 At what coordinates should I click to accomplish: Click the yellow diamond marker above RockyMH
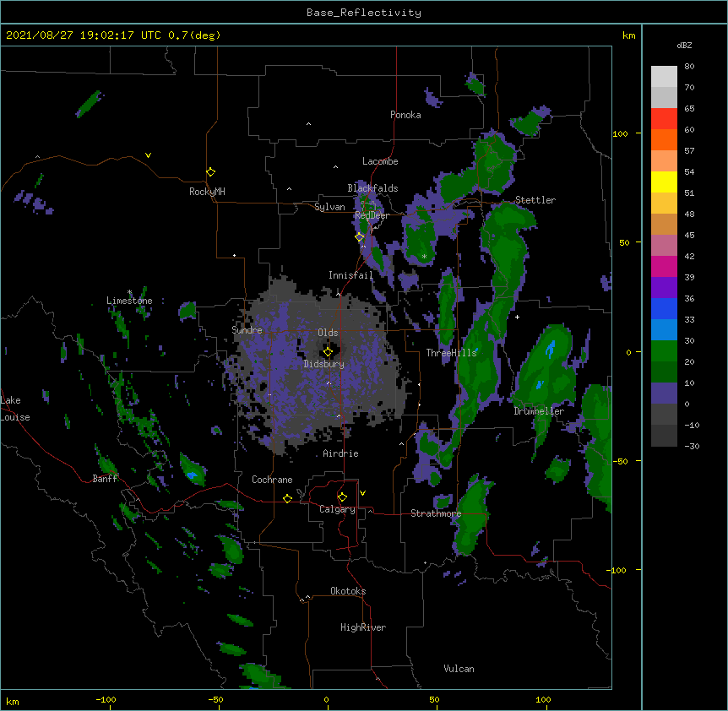210,172
